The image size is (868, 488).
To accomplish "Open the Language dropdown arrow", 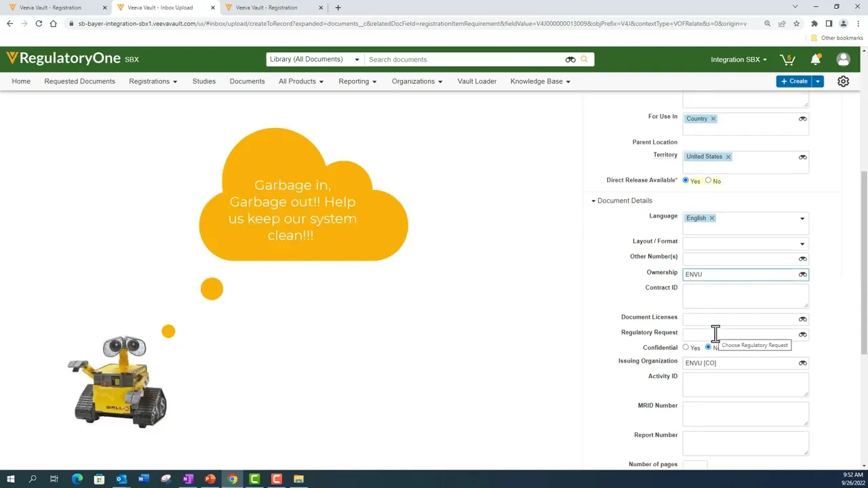I will [802, 219].
